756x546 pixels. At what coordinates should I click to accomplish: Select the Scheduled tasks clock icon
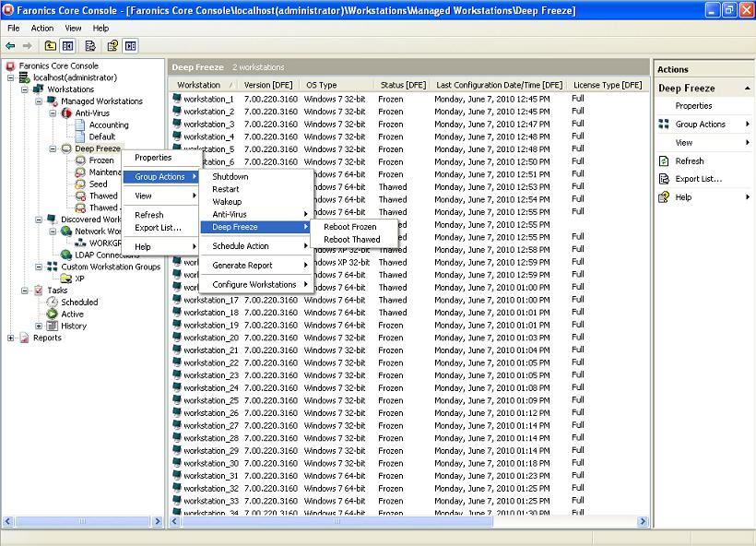pos(52,302)
